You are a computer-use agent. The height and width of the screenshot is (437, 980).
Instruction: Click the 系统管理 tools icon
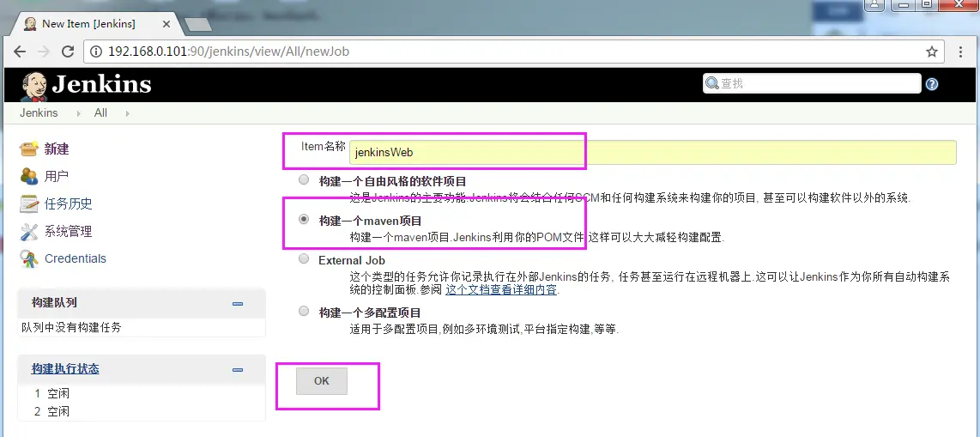(x=29, y=231)
